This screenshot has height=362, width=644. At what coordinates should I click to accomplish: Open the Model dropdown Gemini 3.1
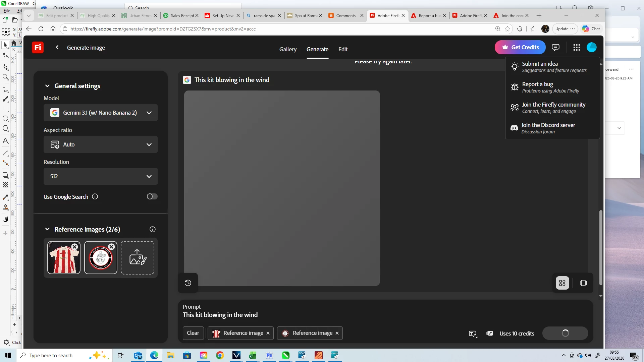pyautogui.click(x=101, y=113)
